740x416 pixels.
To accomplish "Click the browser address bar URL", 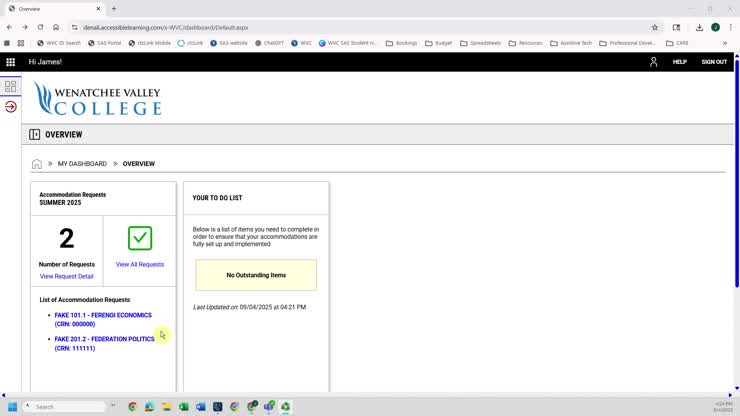I will tap(166, 27).
